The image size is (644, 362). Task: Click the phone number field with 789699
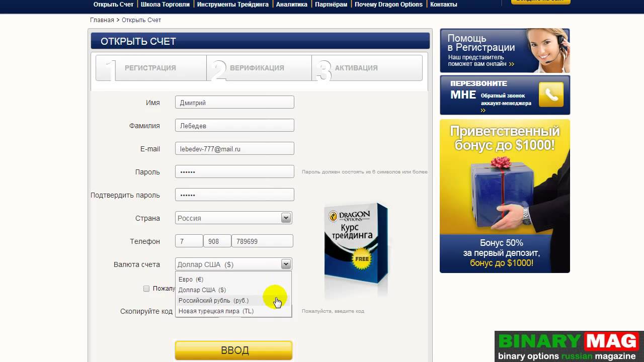(262, 241)
